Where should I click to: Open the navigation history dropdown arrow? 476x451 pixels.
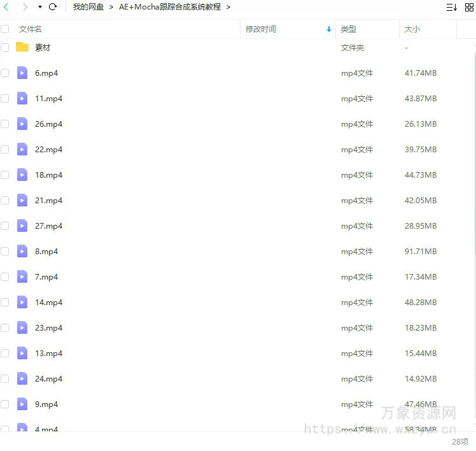pos(40,7)
